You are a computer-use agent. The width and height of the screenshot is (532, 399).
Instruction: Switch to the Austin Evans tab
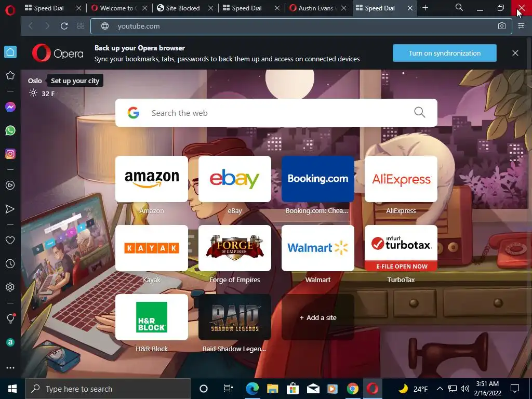click(x=314, y=8)
